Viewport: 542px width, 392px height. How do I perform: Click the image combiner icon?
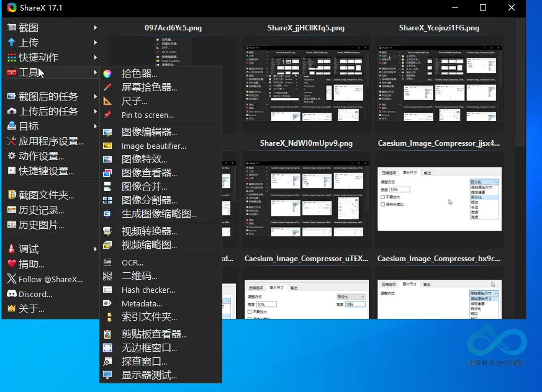coord(107,187)
